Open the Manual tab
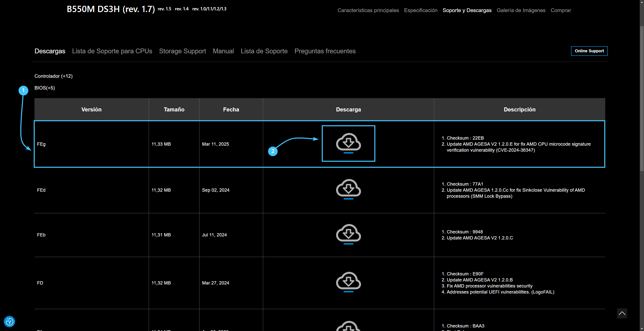This screenshot has width=644, height=331. click(x=223, y=51)
